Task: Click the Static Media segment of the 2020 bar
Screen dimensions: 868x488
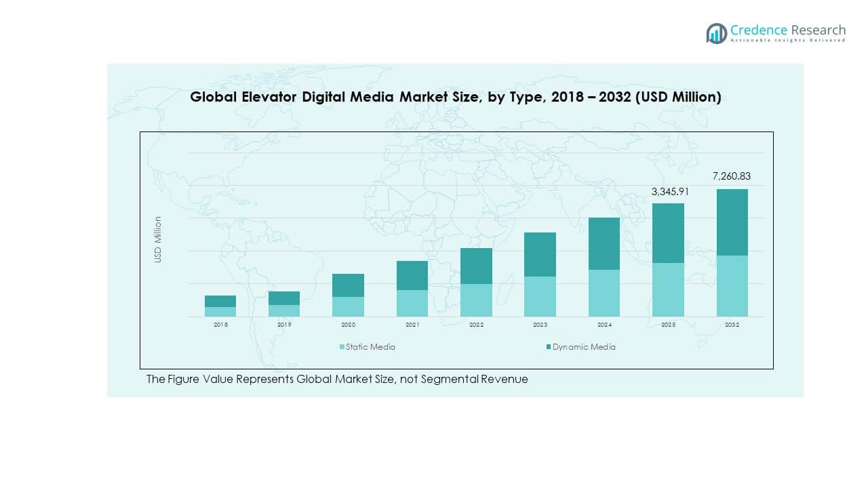Action: [x=348, y=306]
